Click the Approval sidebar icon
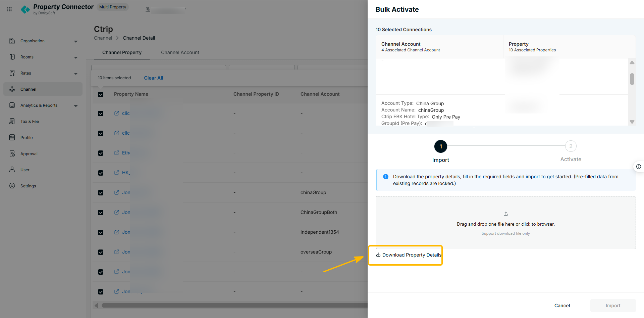 pyautogui.click(x=12, y=153)
